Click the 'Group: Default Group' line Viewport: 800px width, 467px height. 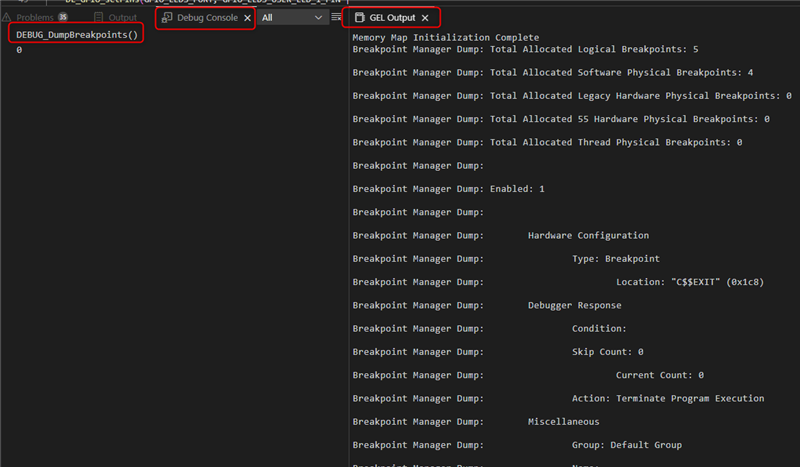[517, 445]
